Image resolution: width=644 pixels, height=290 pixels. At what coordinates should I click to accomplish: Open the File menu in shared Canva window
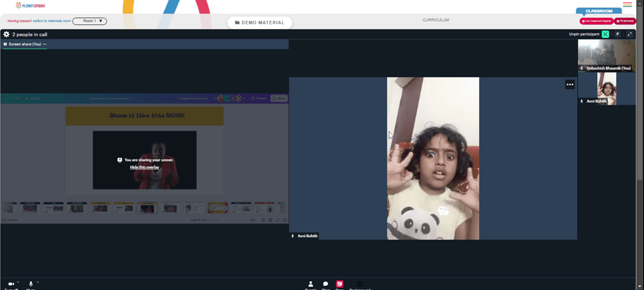click(17, 99)
